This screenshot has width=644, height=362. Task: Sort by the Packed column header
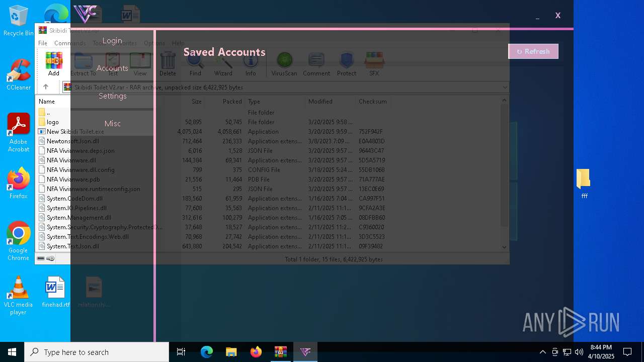232,102
